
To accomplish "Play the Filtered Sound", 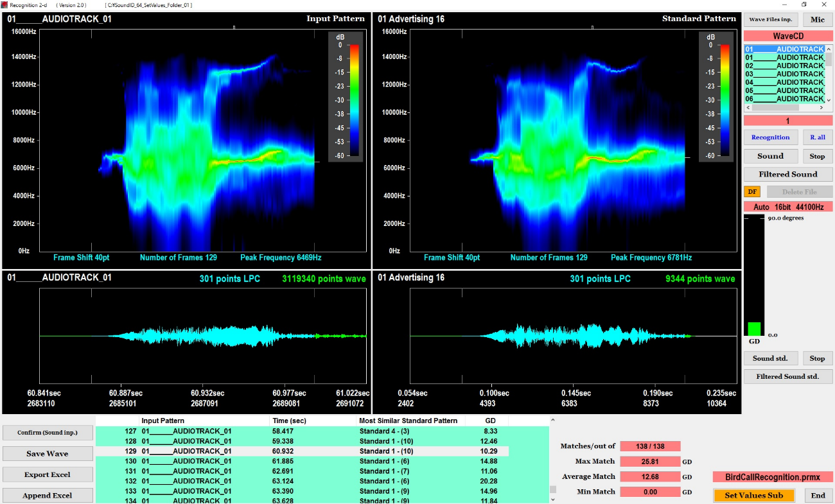I will pos(788,174).
